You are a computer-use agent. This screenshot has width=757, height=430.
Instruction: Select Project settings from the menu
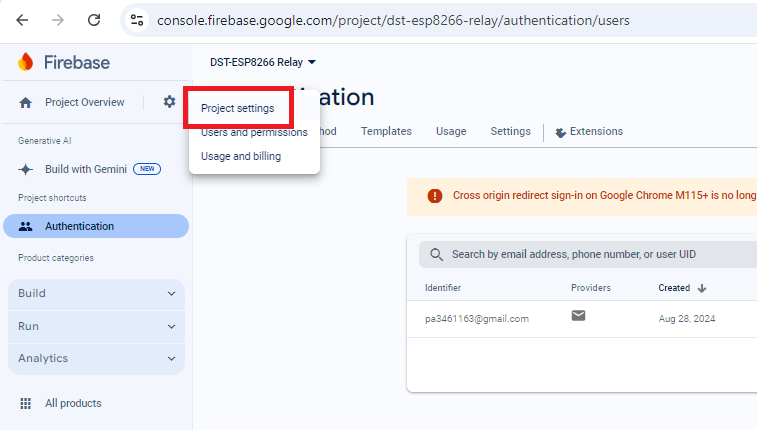tap(238, 108)
